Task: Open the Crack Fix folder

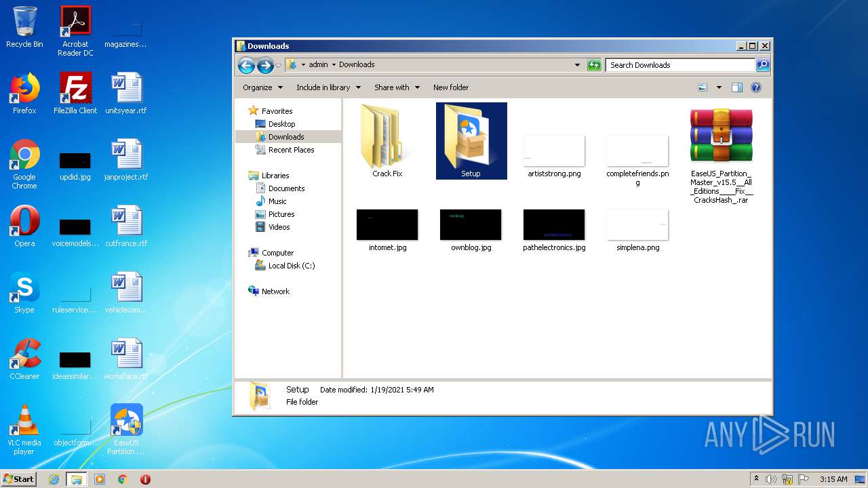Action: click(387, 141)
